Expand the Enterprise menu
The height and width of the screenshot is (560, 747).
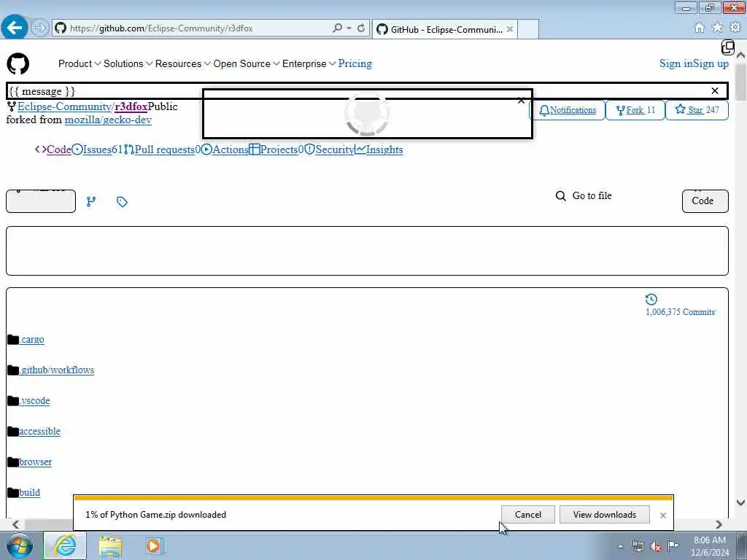309,64
